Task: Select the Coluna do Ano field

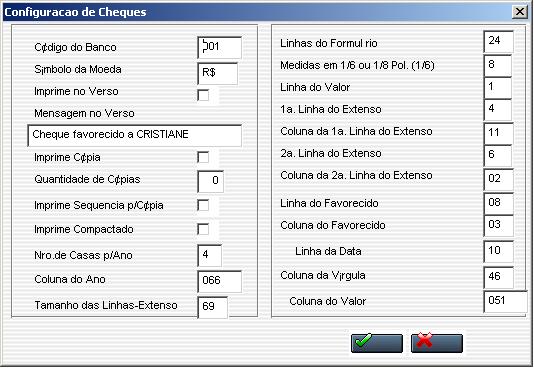Action: [220, 281]
